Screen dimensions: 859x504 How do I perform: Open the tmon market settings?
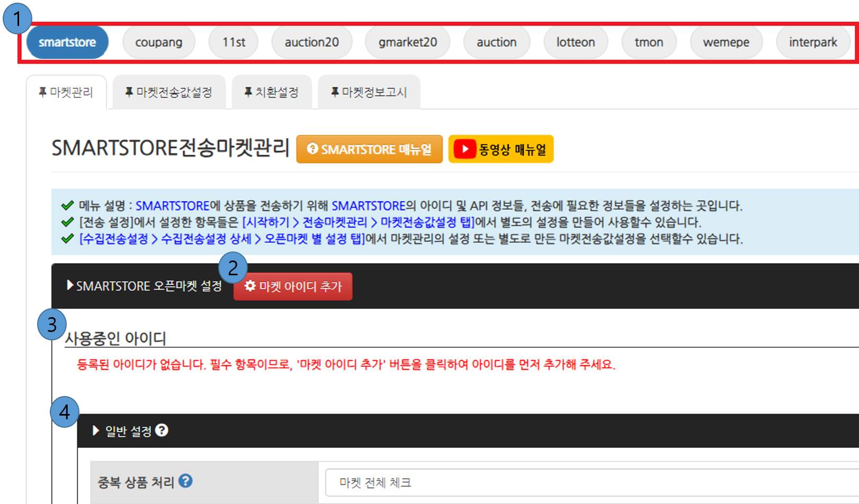(649, 42)
